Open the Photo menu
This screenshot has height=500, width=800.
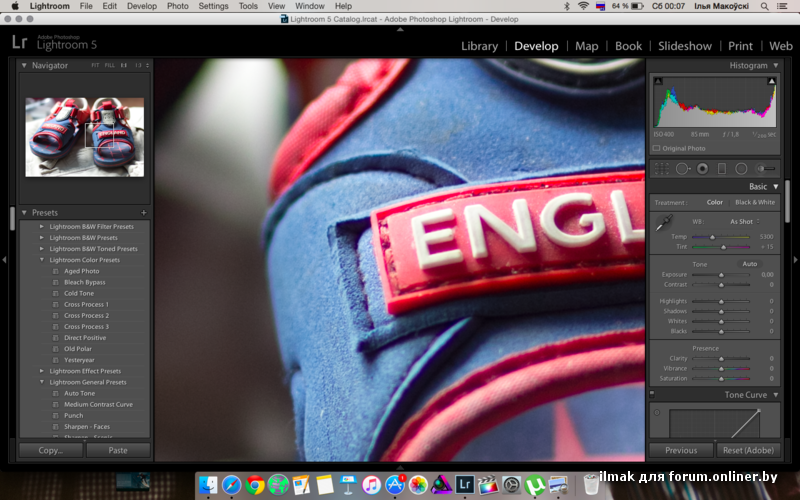178,6
